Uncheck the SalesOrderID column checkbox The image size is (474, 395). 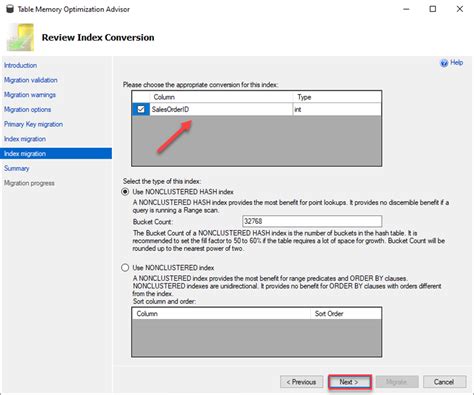(141, 109)
